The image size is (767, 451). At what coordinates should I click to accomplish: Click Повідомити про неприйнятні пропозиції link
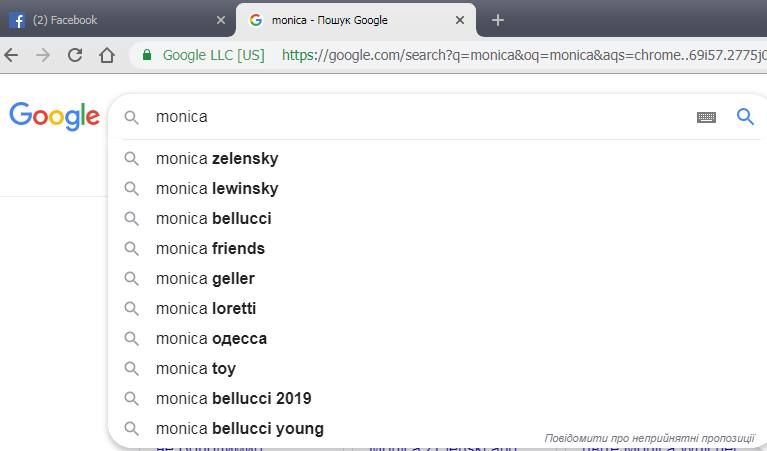(650, 438)
